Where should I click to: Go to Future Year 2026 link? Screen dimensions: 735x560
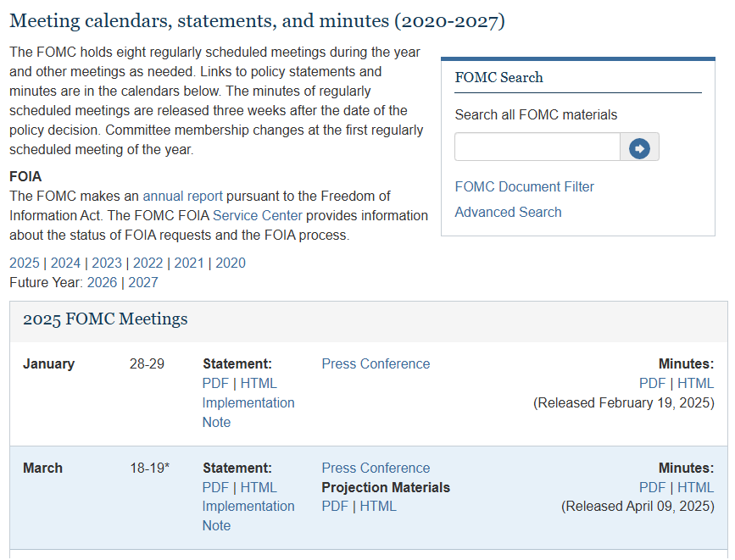[x=102, y=283]
